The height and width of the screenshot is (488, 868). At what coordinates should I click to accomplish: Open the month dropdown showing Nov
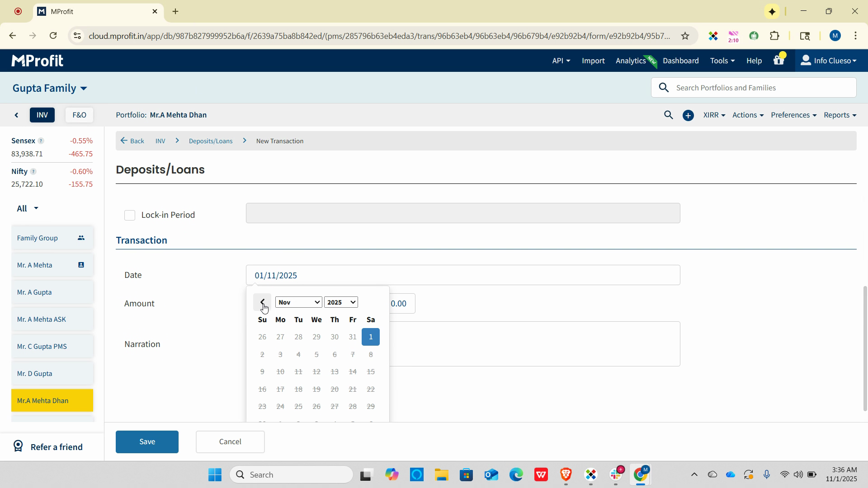tap(298, 302)
